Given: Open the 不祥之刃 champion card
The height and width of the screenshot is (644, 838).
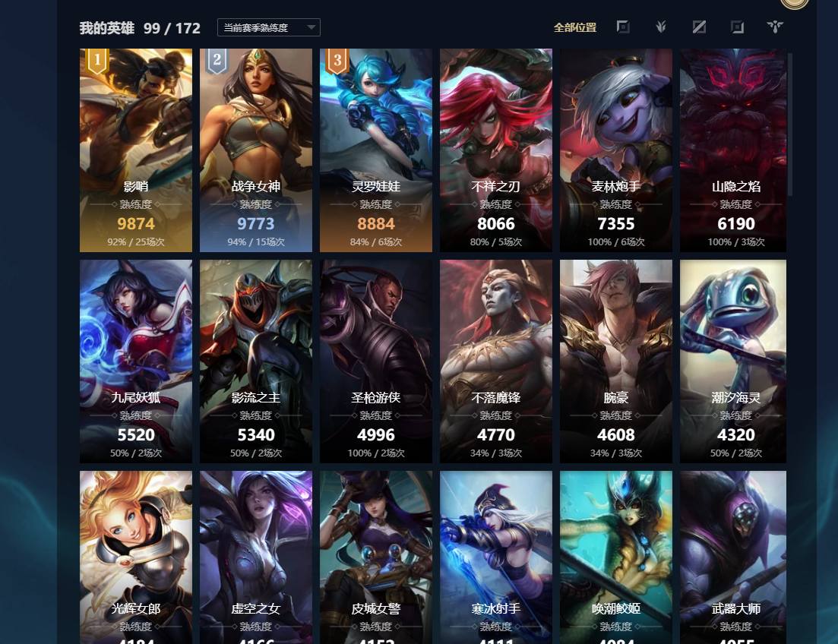Looking at the screenshot, I should pyautogui.click(x=496, y=150).
